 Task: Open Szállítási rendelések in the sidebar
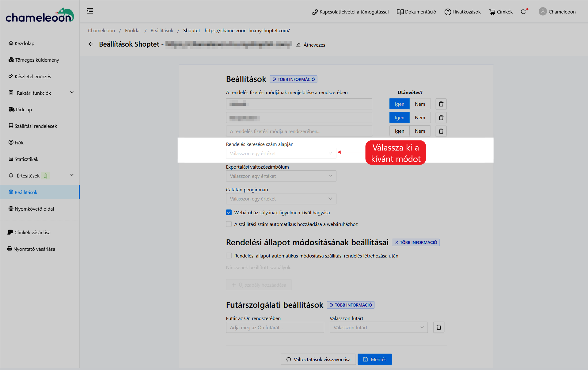click(x=36, y=126)
